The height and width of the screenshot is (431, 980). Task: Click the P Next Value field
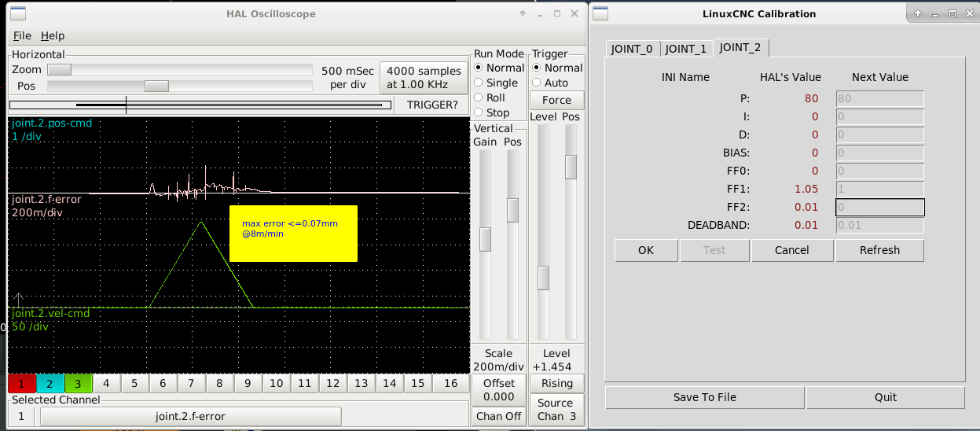(x=879, y=98)
